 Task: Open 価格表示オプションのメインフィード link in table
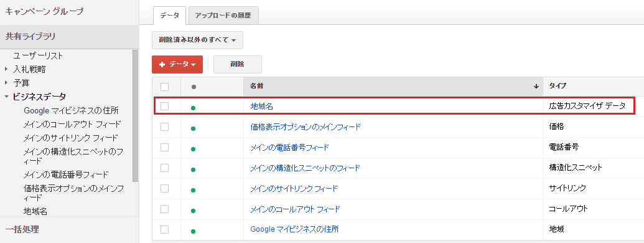click(x=306, y=127)
